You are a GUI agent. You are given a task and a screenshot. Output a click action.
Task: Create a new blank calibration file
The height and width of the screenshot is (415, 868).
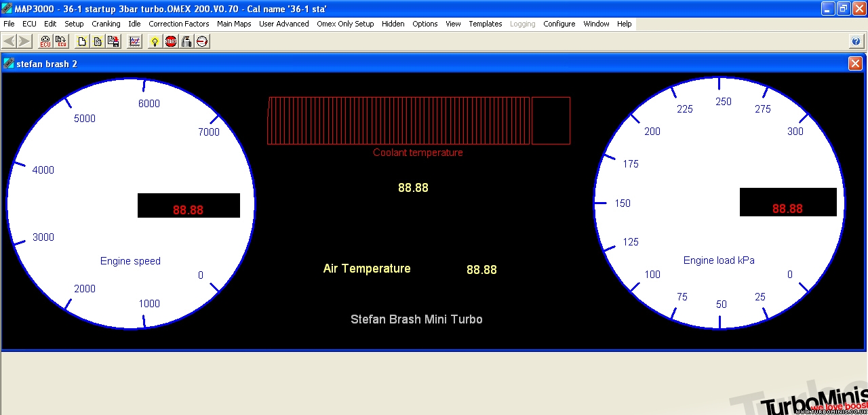(82, 42)
